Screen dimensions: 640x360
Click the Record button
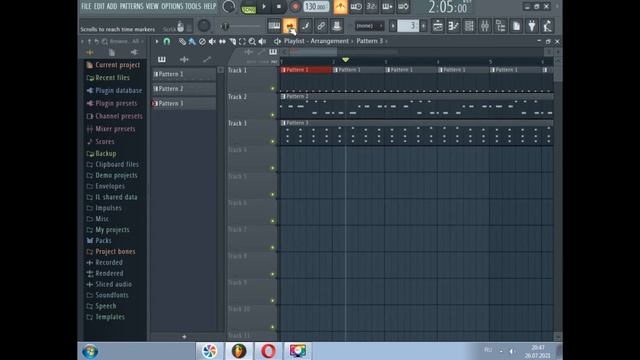(x=295, y=7)
